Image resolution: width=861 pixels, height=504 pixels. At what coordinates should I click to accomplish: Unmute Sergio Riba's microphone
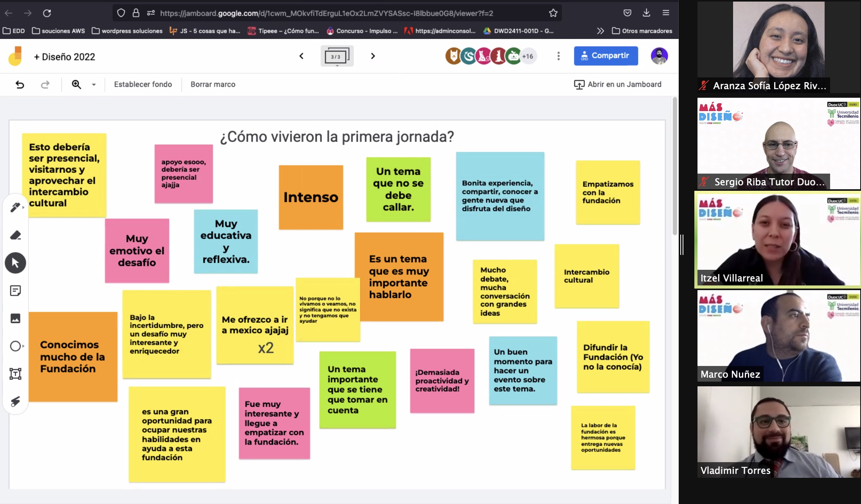coord(703,181)
